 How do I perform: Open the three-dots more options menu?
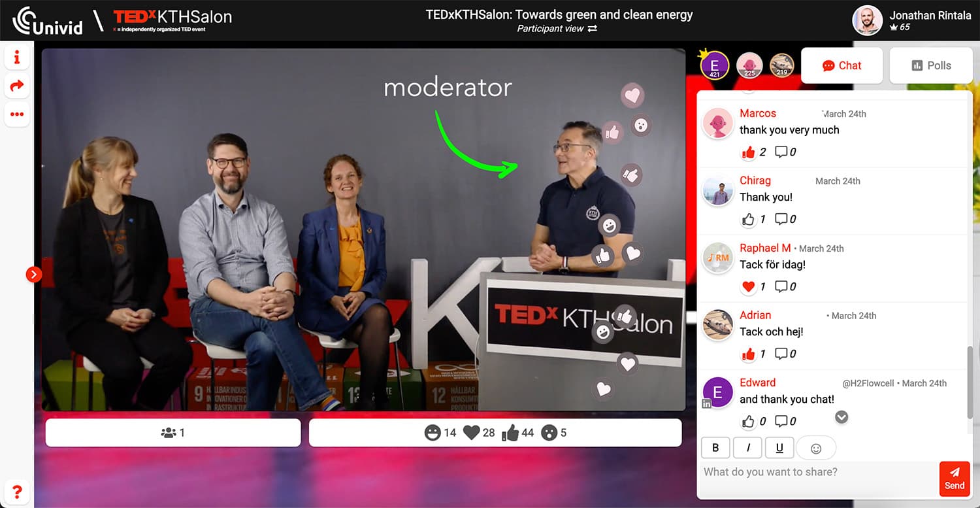coord(17,114)
